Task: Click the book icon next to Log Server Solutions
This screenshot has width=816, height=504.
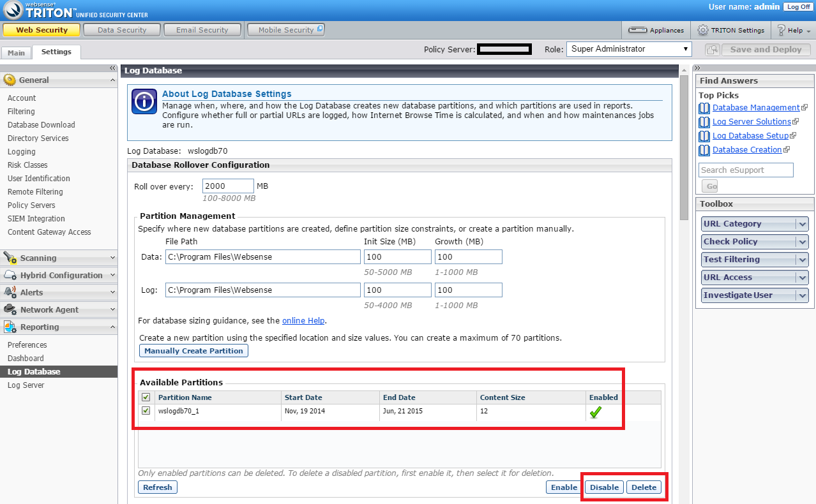Action: click(x=704, y=122)
